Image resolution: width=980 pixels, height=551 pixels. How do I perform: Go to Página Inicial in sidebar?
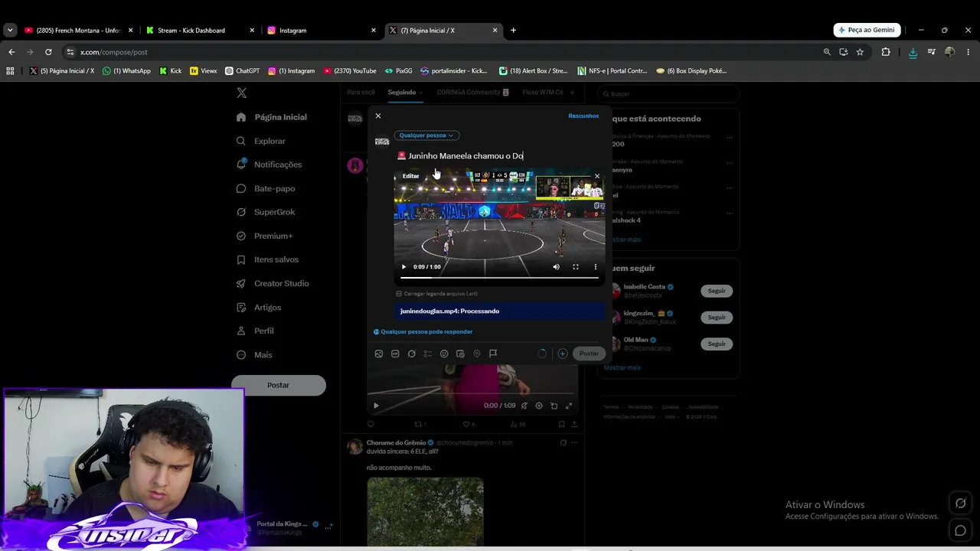click(x=272, y=117)
